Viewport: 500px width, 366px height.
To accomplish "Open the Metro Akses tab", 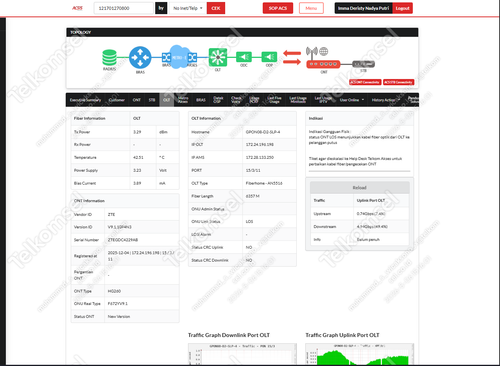I will point(183,100).
